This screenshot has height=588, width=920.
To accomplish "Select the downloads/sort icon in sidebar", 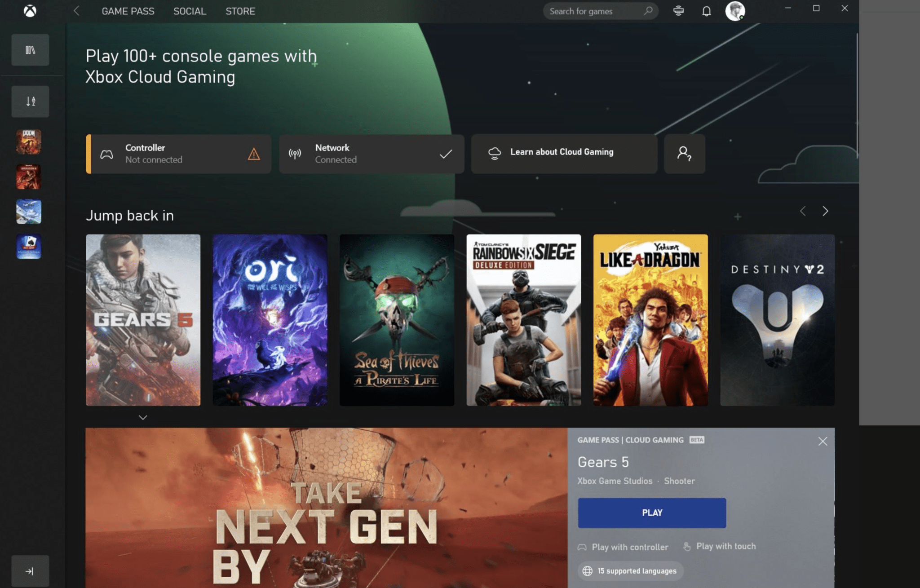I will [x=31, y=101].
